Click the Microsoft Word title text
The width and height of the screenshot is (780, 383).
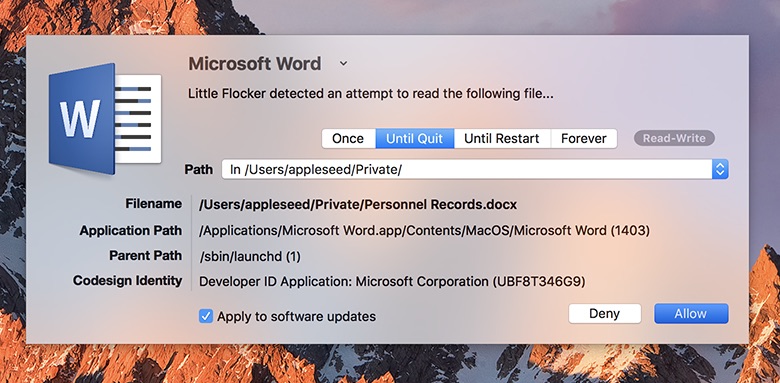[x=255, y=64]
